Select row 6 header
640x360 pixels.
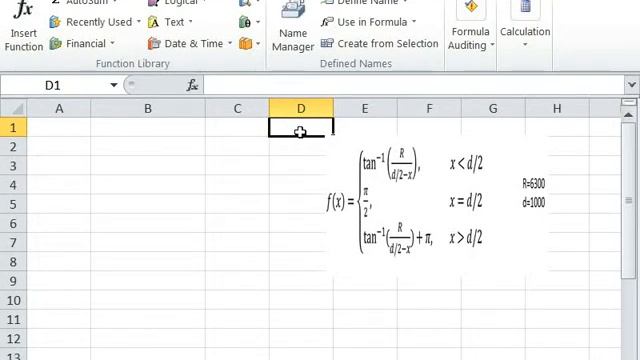point(13,223)
